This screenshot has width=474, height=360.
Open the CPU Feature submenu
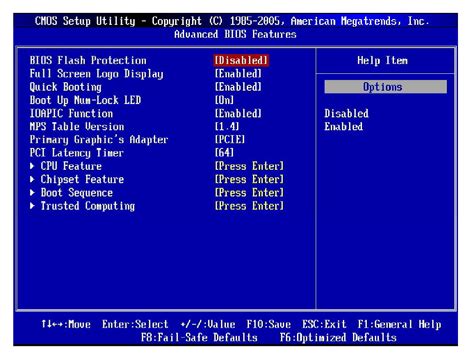(x=71, y=166)
